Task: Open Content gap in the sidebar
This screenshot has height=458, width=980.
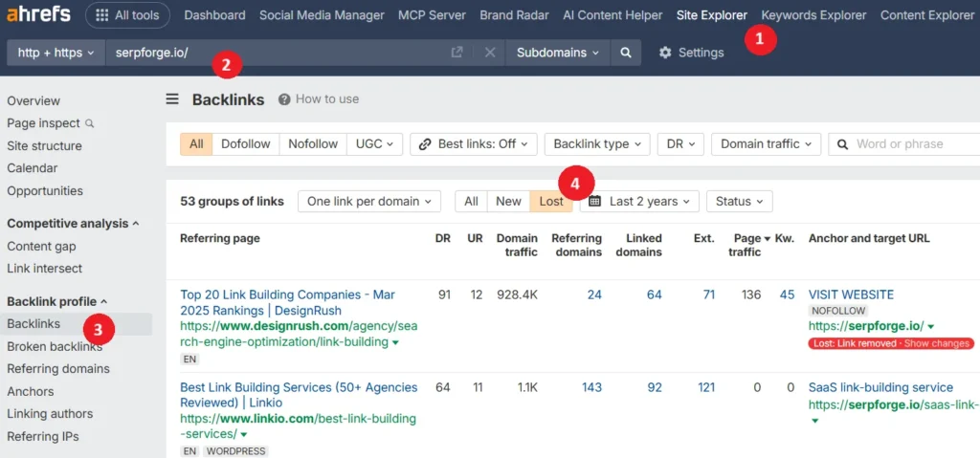Action: [x=41, y=246]
